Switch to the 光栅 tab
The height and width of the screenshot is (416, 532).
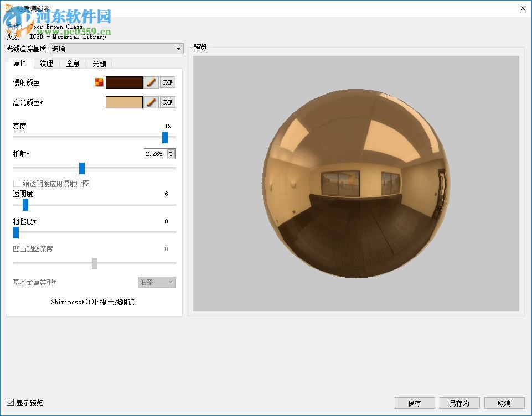[x=99, y=64]
